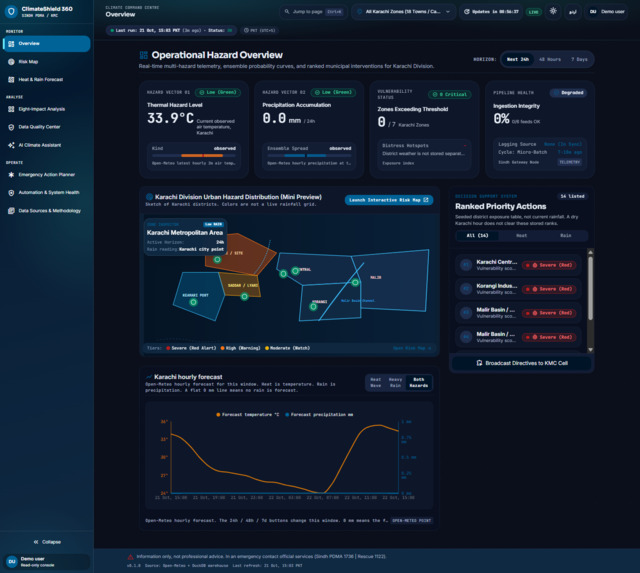Screen dimensions: 640x573
Task: Click the Updates countdown timer button
Action: (491, 11)
